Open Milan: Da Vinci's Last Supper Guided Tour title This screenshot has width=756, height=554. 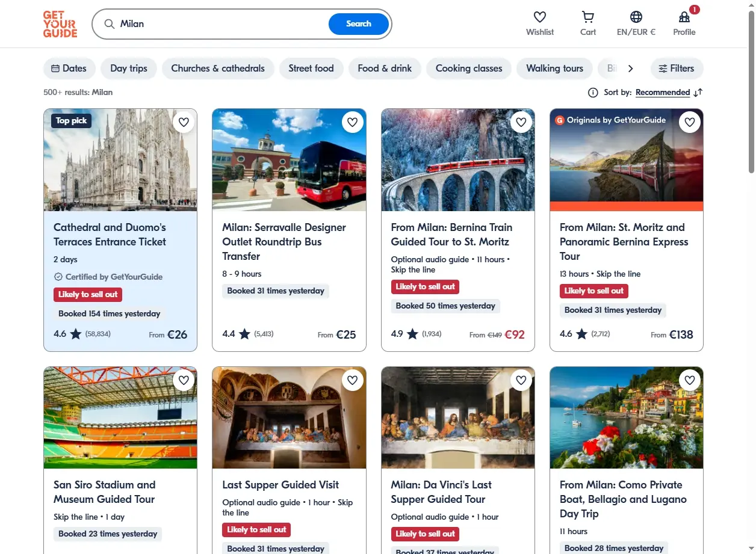tap(441, 492)
